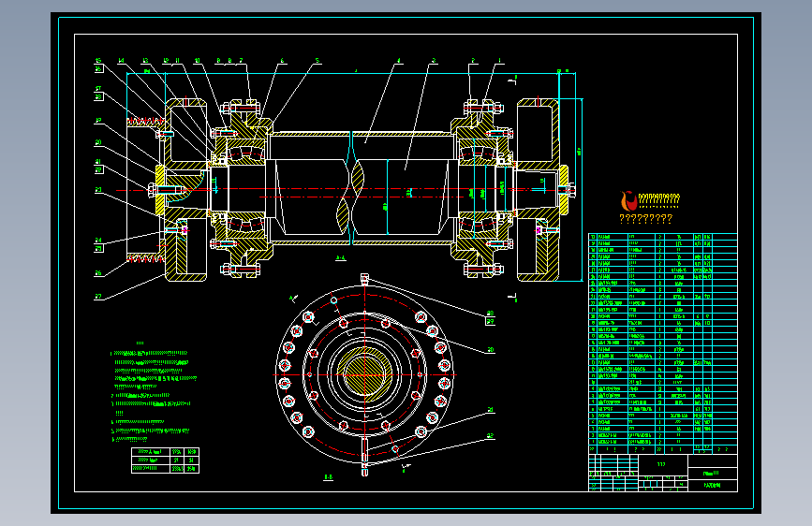This screenshot has height=526, width=812.
Task: Click the small parameter table under the notes
Action: (165, 460)
